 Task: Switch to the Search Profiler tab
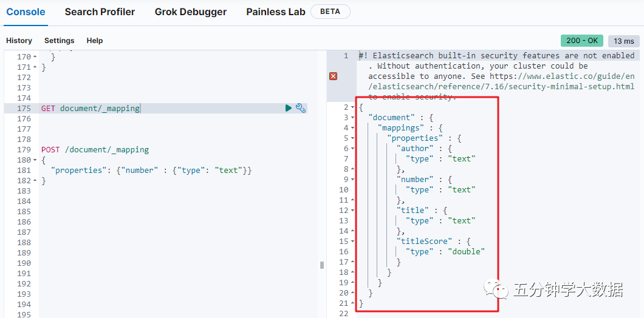click(100, 12)
